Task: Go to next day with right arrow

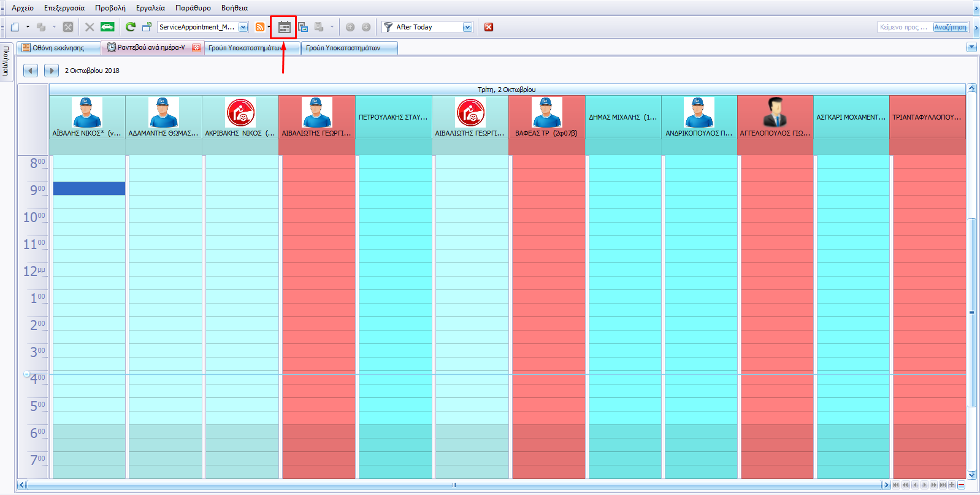Action: tap(52, 71)
